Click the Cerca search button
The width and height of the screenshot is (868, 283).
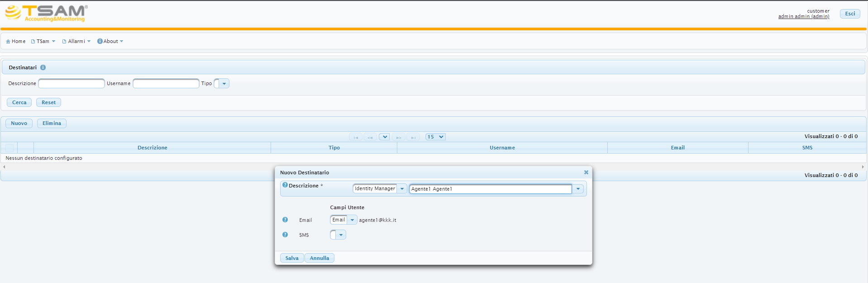pyautogui.click(x=19, y=102)
